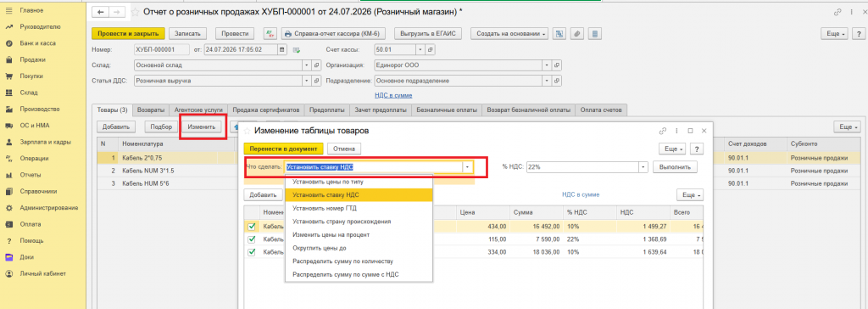
Task: Expand the Счет кассы dropdown
Action: pos(420,49)
